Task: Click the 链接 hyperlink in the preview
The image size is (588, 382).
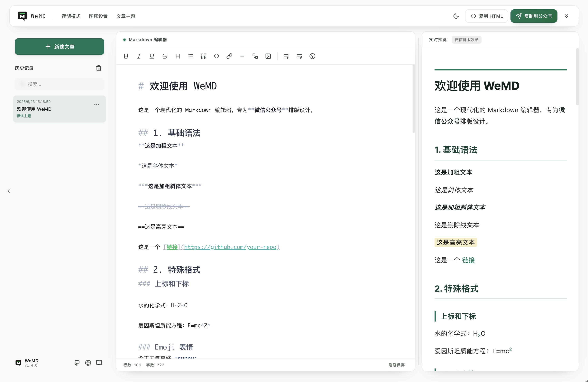Action: click(468, 260)
